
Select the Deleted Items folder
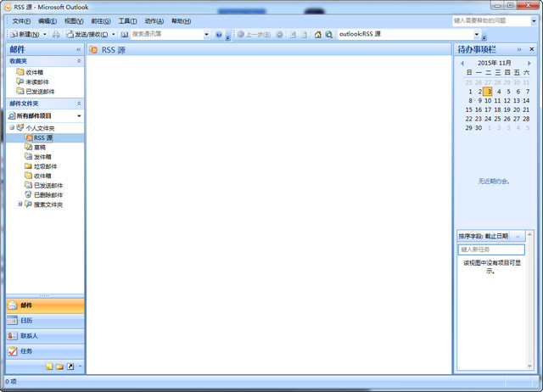(48, 195)
